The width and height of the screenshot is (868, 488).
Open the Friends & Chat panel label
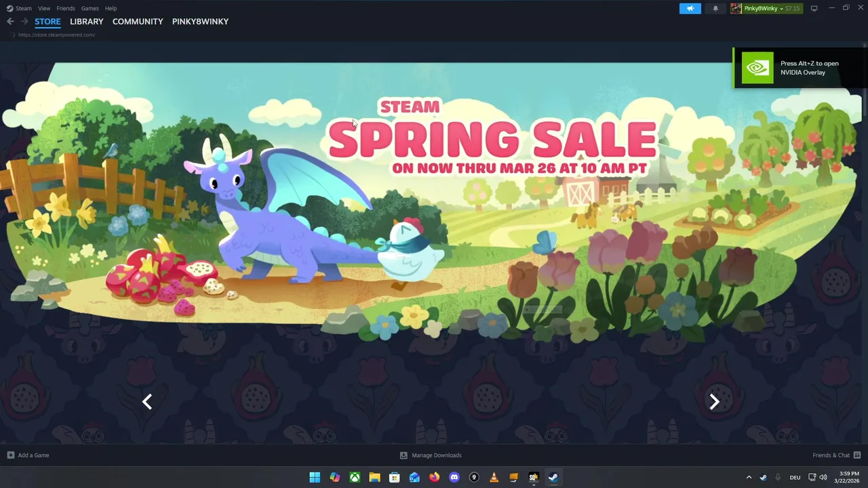click(831, 455)
